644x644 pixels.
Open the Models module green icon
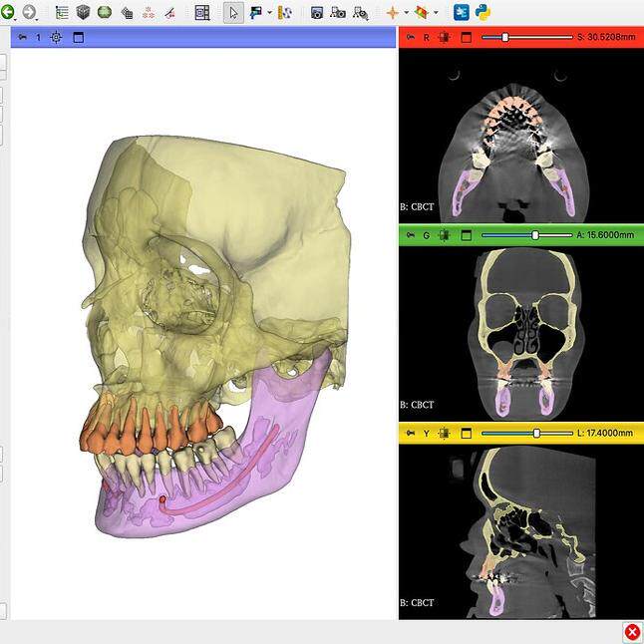click(105, 12)
